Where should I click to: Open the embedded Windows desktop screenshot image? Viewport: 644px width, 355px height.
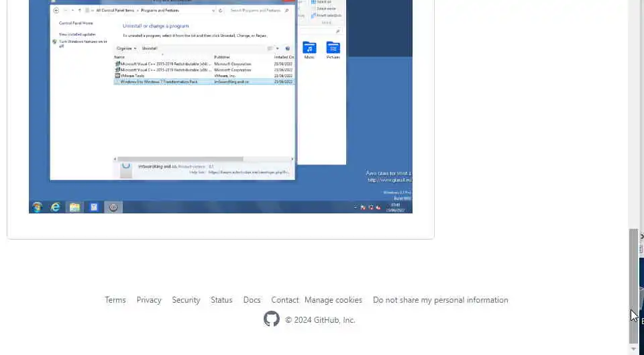(x=221, y=107)
